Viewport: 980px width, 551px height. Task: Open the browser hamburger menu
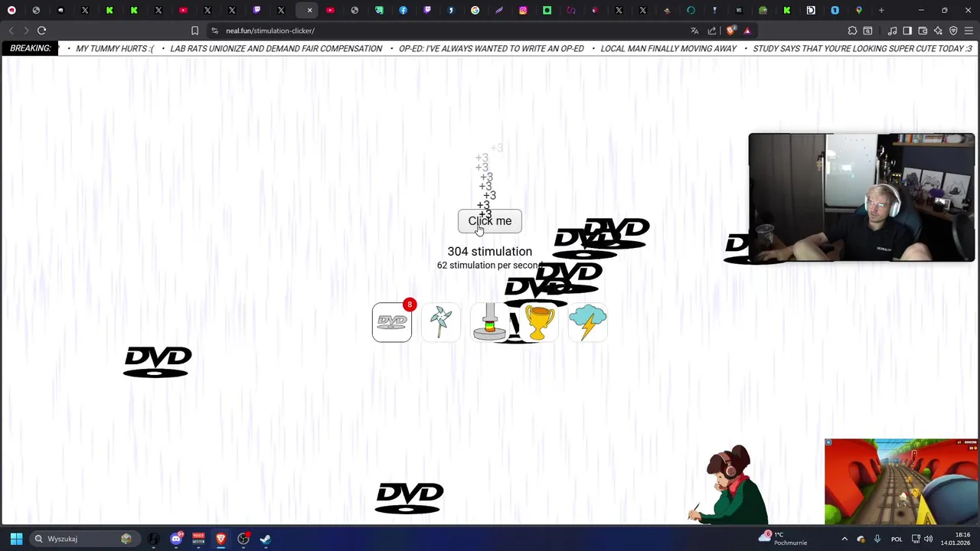(969, 31)
